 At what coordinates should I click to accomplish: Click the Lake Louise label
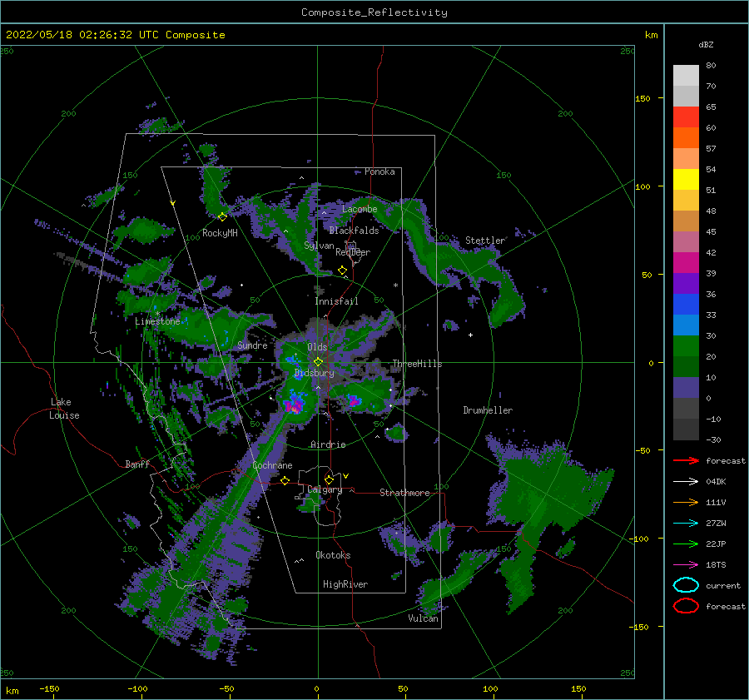[64, 409]
